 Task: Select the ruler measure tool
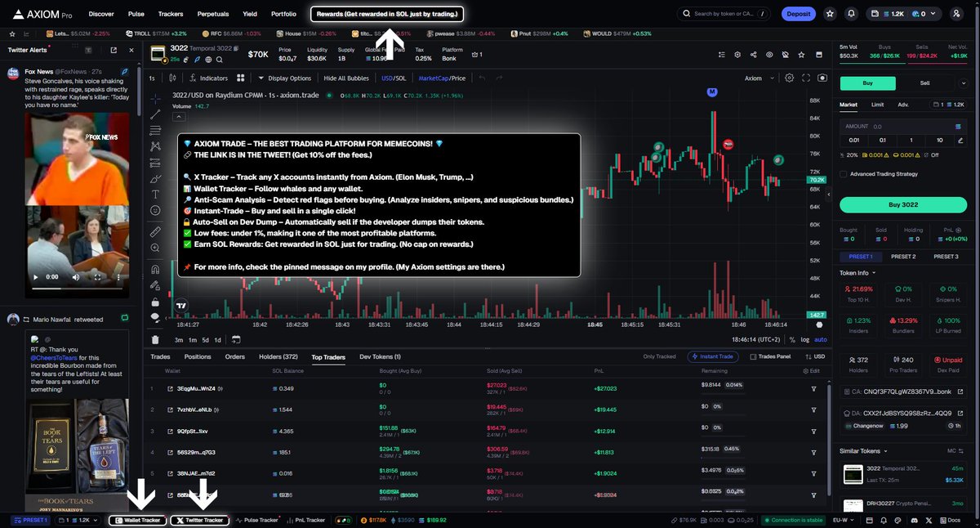pyautogui.click(x=155, y=231)
